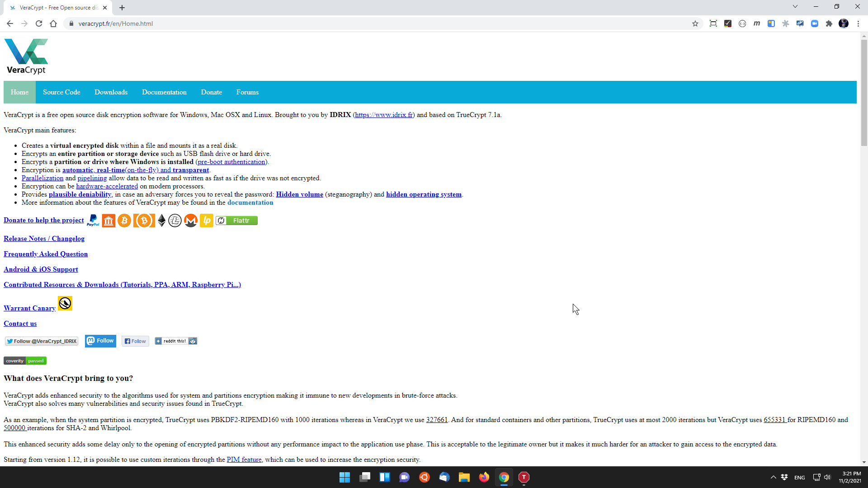Click the bank transfer donation icon

[x=108, y=221]
